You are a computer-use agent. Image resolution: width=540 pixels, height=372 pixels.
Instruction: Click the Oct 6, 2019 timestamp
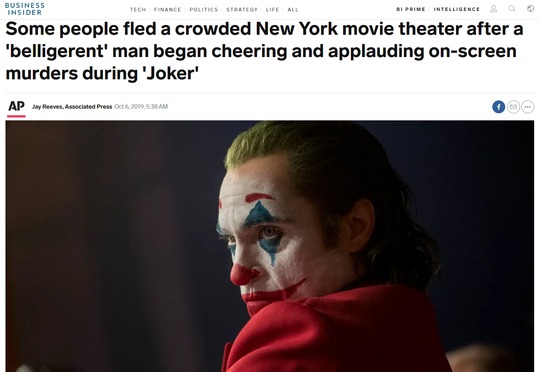pyautogui.click(x=141, y=107)
